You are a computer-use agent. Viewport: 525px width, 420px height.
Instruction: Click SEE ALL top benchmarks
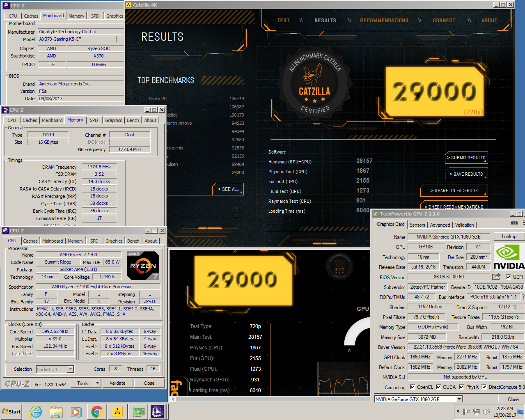(x=228, y=189)
